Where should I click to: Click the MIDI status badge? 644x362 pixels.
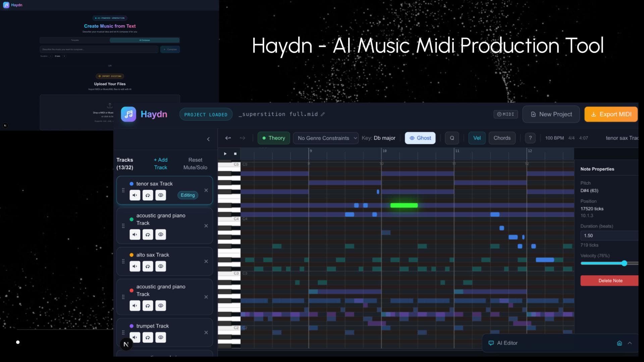click(505, 114)
